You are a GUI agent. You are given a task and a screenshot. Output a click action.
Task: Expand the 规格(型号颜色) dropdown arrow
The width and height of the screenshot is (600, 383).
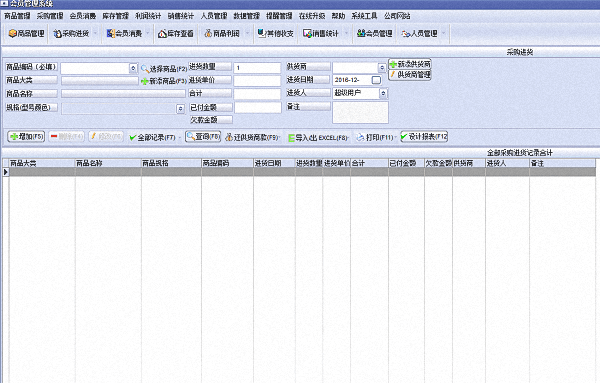[180, 109]
